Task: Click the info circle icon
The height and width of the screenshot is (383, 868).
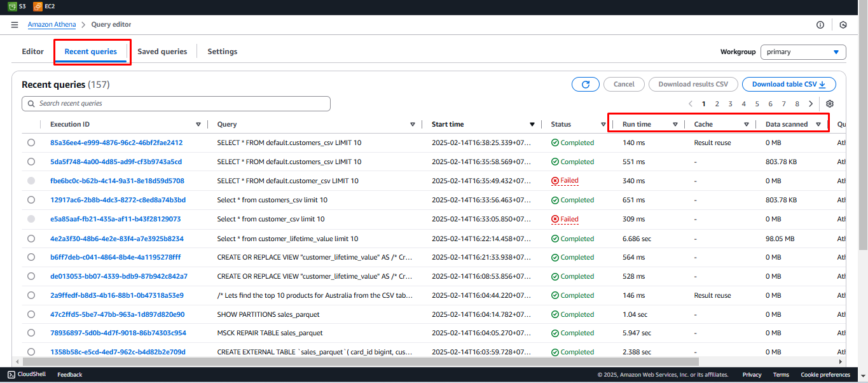Action: coord(820,25)
